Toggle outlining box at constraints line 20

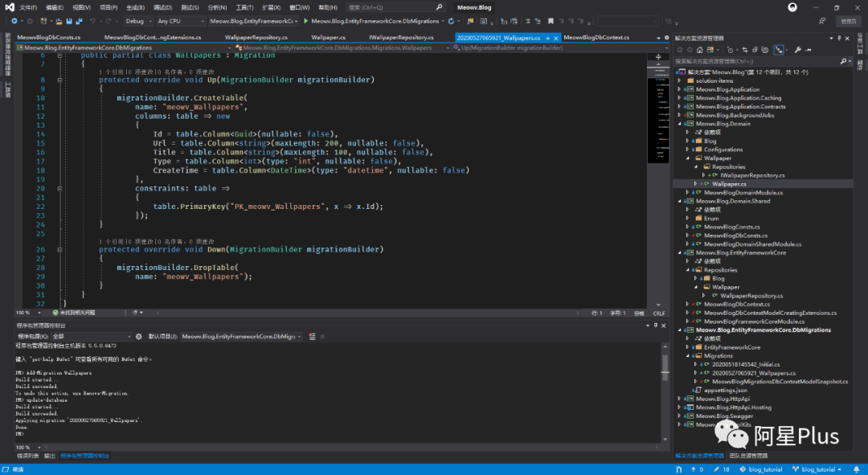tap(59, 189)
